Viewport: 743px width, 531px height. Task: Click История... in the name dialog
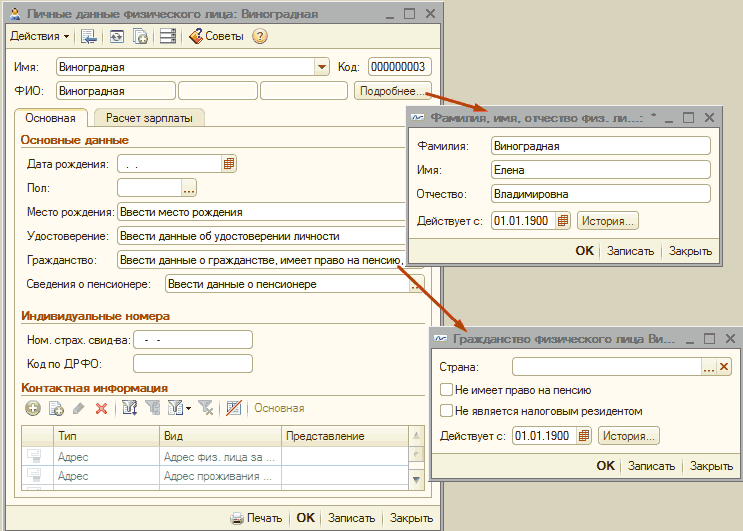pos(608,221)
